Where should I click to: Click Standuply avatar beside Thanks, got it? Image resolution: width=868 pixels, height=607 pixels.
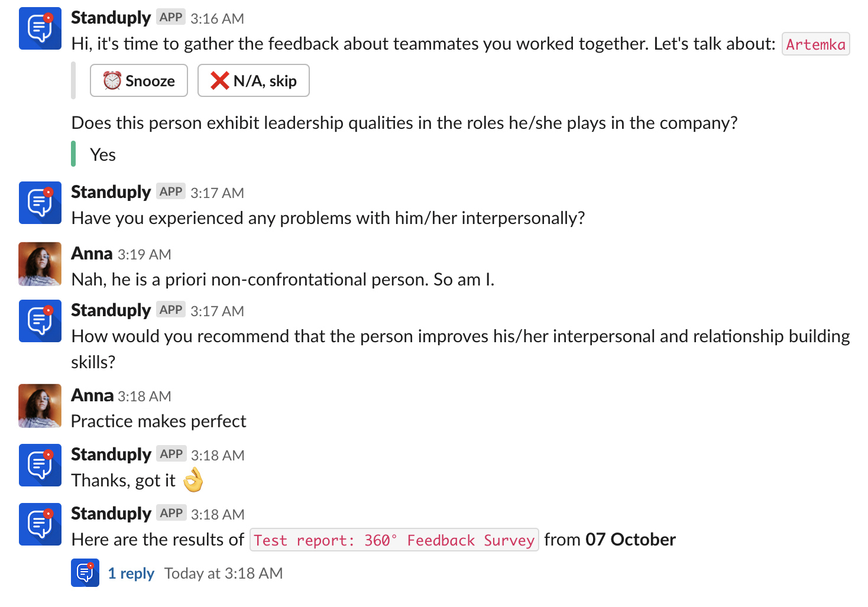click(40, 465)
